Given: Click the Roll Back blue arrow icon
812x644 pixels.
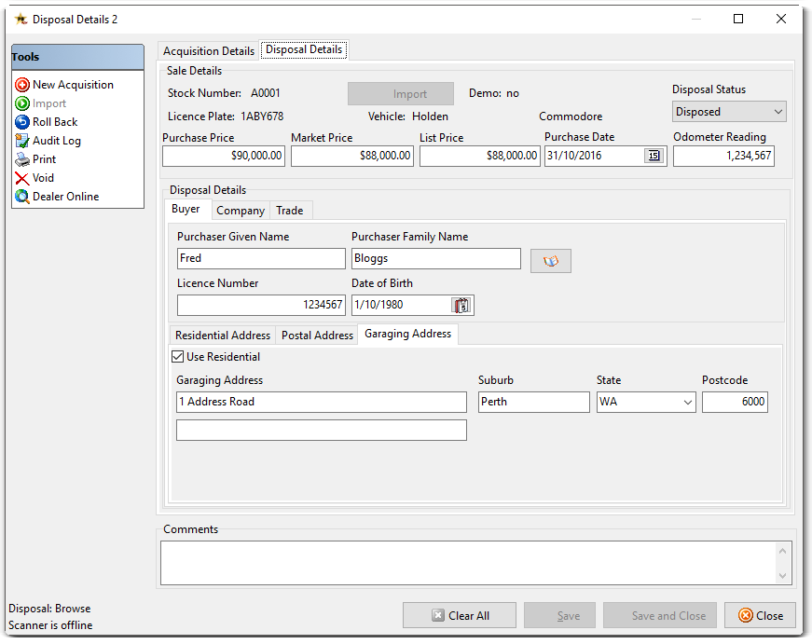Looking at the screenshot, I should [22, 122].
